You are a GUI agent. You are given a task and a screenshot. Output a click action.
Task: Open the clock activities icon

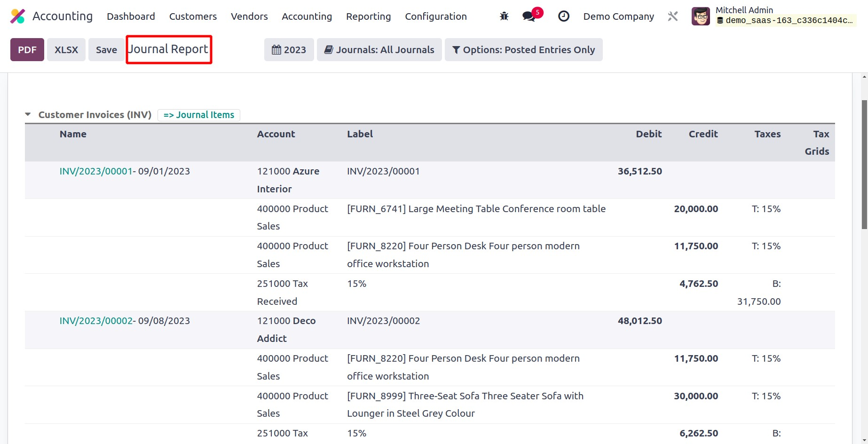pyautogui.click(x=563, y=16)
